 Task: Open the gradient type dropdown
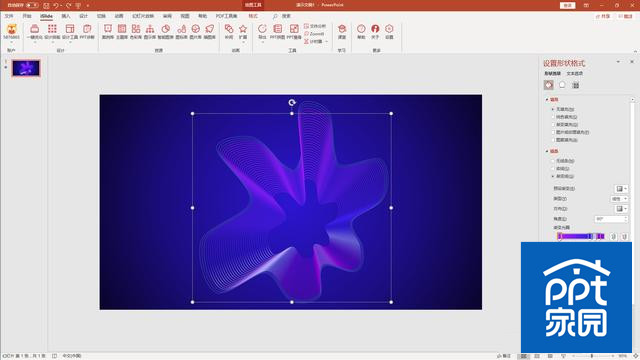(619, 199)
